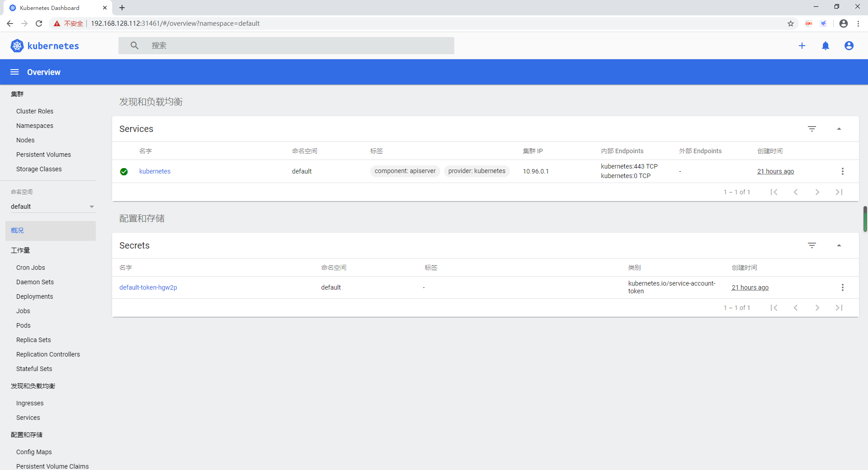Open Replica Sets in the sidebar
The image size is (868, 470).
coord(33,340)
